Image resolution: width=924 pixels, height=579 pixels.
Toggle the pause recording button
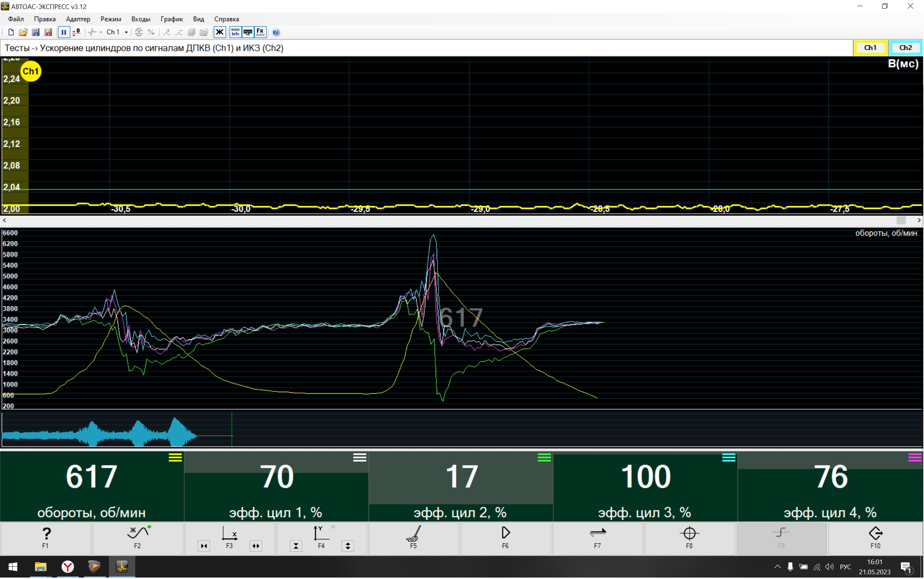coord(63,32)
